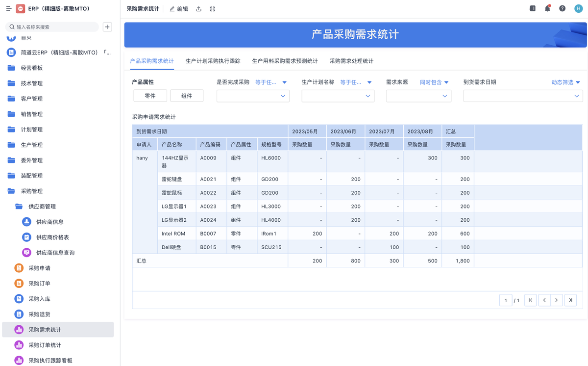Expand the 是否完成采购 dropdown field
Screen dimensions: 588x366
pos(253,96)
